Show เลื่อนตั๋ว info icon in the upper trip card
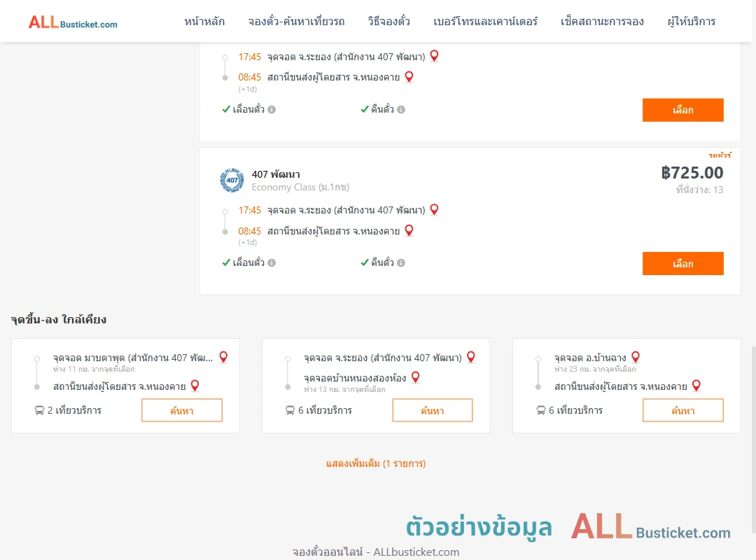This screenshot has height=560, width=756. [272, 109]
